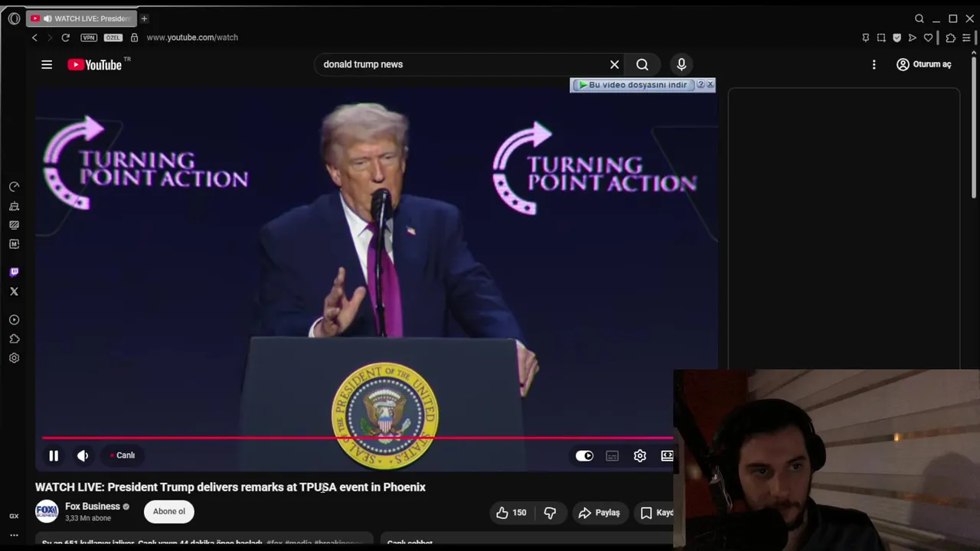Open the sidebar striped panel icon

[14, 225]
